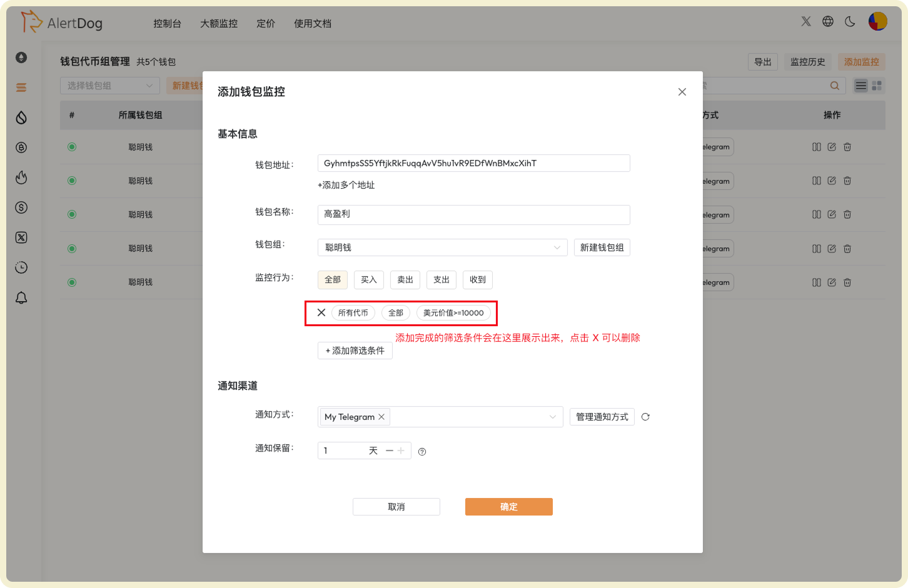Screen dimensions: 908x588
Task: Open the X (Twitter) monitoring sidebar icon
Action: coord(21,237)
